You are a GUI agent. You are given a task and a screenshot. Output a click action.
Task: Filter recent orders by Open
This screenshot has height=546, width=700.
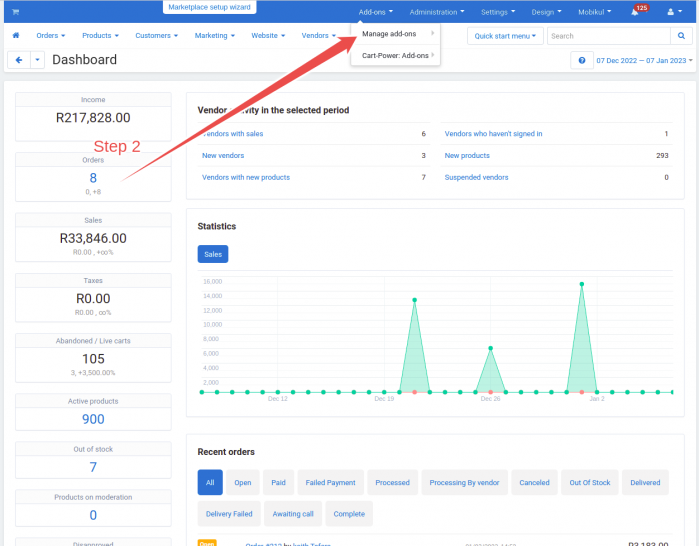[x=242, y=482]
